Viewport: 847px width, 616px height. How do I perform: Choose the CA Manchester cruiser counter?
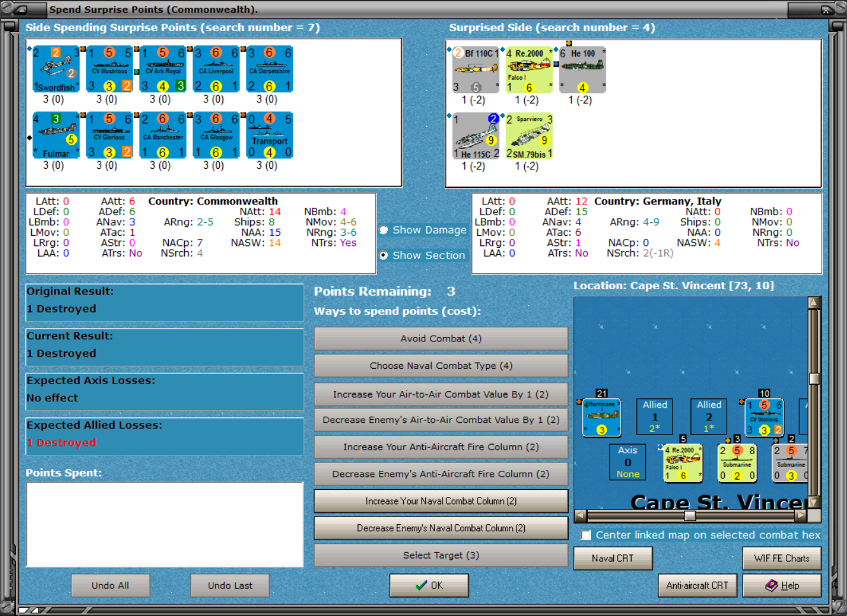163,136
